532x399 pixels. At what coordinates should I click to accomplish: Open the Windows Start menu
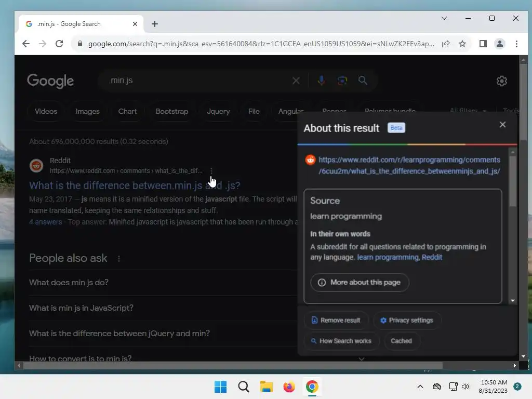coord(220,387)
